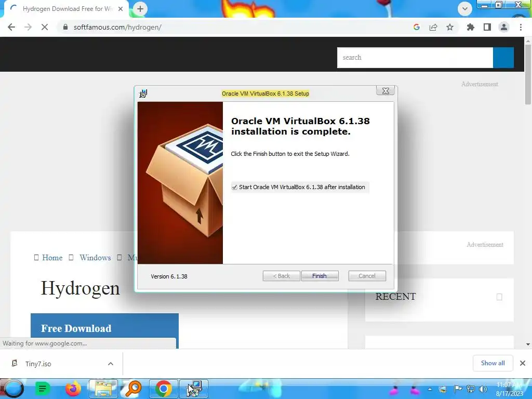
Task: Click the Cancel button in setup wizard
Action: point(367,276)
